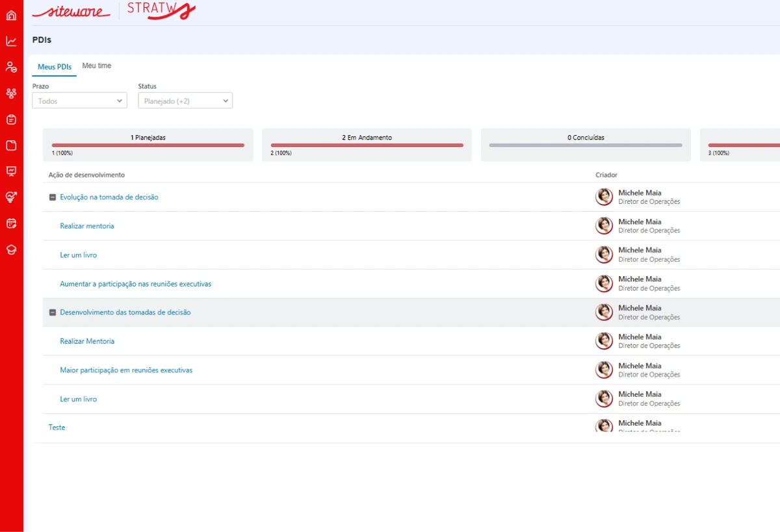Image resolution: width=780 pixels, height=532 pixels.
Task: Switch to the Meu time tab
Action: click(x=97, y=66)
